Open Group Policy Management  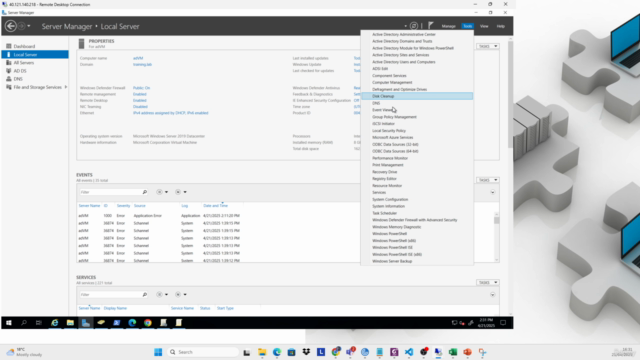(x=417, y=117)
